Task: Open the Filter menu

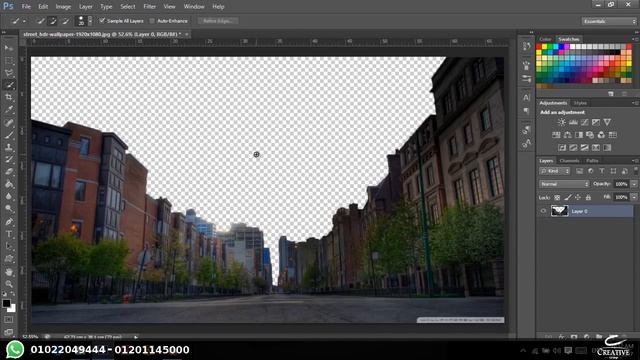Action: (x=149, y=7)
